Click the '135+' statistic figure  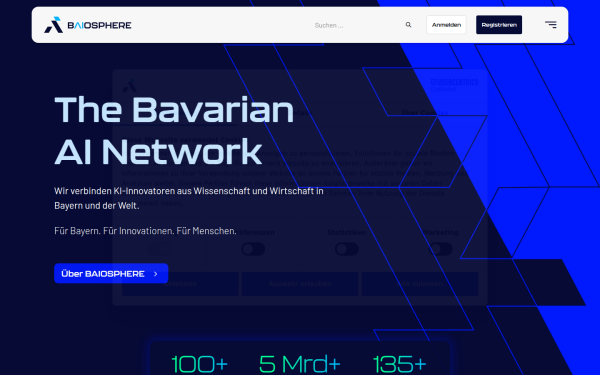point(399,364)
